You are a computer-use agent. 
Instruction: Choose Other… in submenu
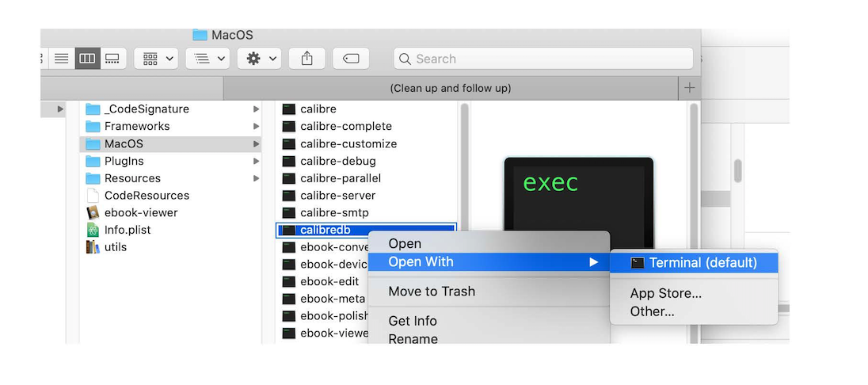pos(694,311)
